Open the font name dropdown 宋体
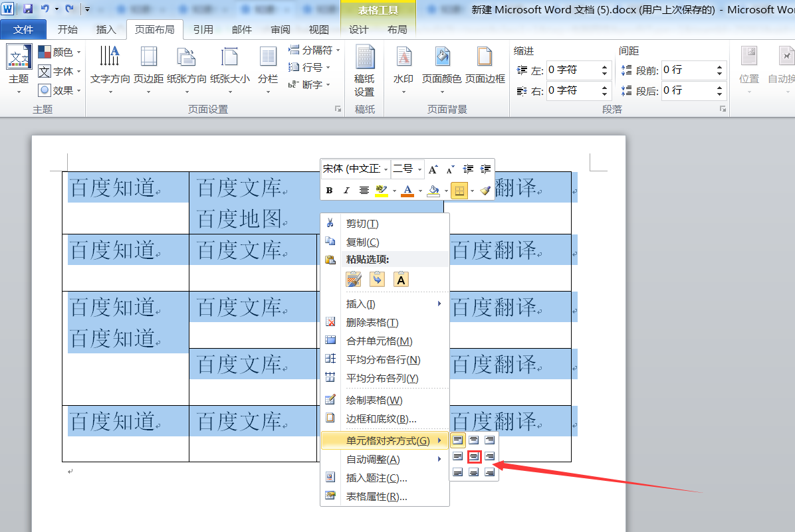Viewport: 795px width, 532px height. [356, 169]
